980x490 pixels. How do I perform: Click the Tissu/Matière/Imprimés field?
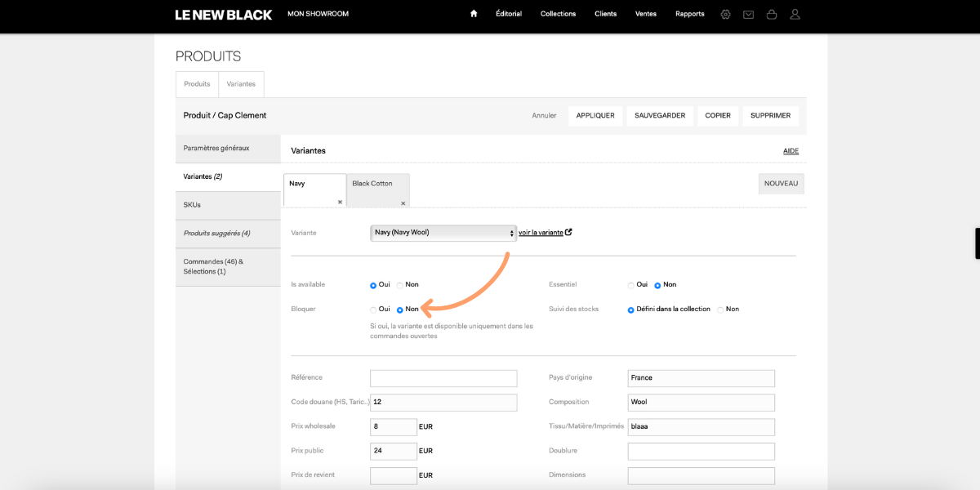702,427
